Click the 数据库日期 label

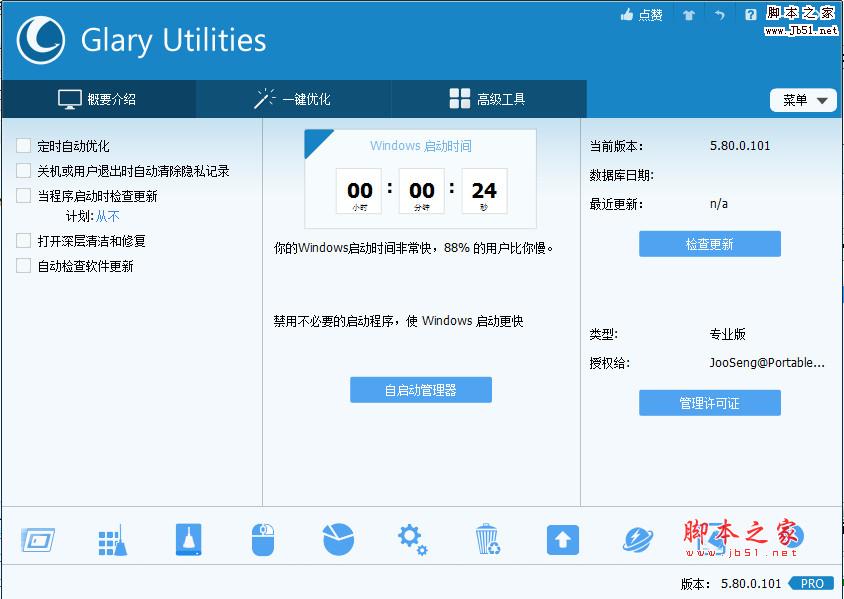(621, 175)
